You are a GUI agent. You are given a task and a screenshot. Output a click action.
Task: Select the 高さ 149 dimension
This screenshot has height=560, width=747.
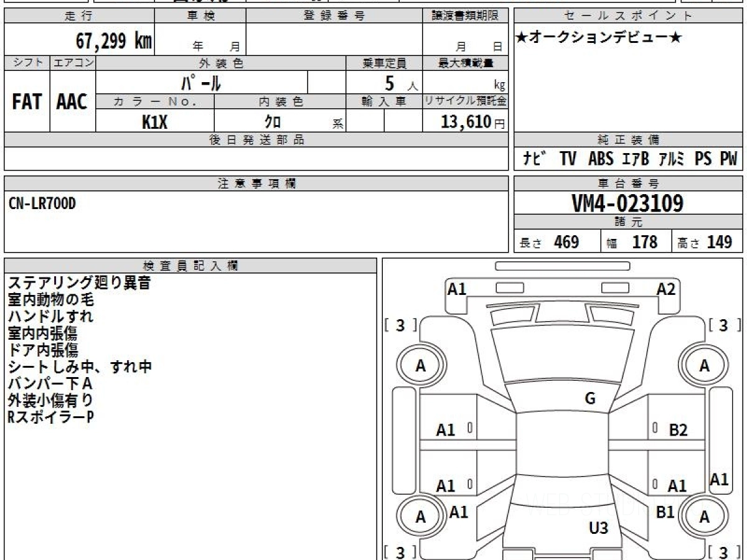click(x=705, y=242)
